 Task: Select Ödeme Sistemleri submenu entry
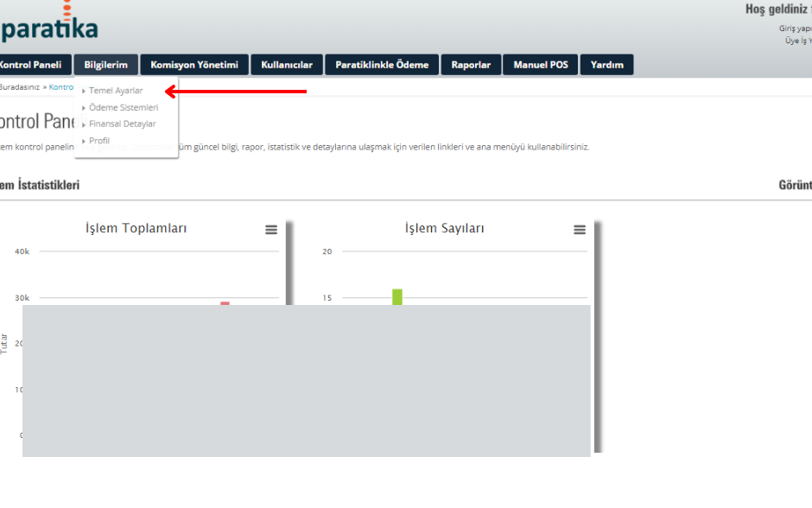[123, 108]
